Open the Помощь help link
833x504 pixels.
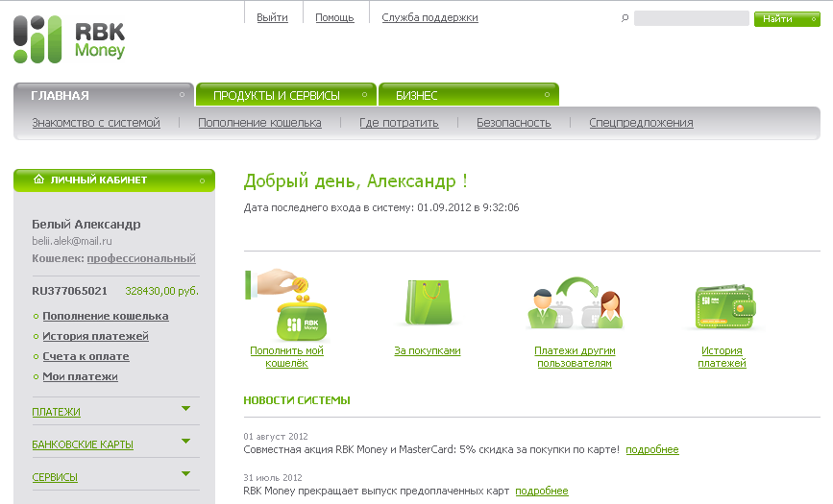tap(334, 17)
